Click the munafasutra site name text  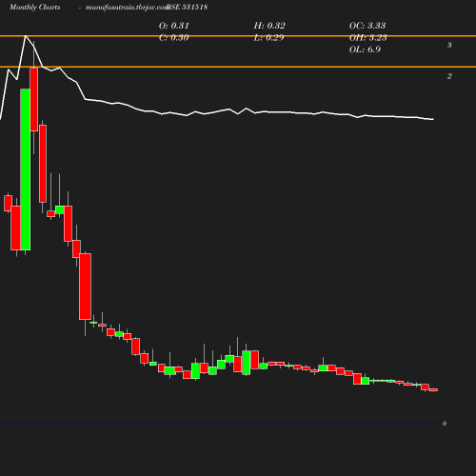click(127, 8)
